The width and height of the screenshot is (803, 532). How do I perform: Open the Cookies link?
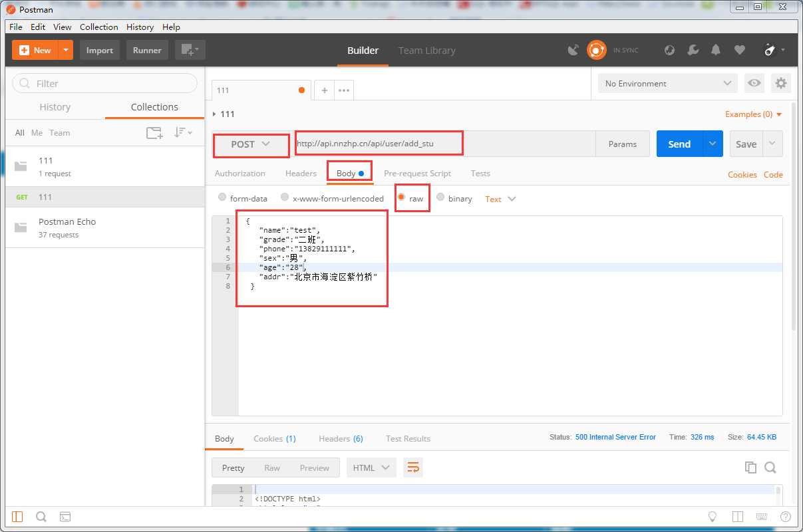click(742, 174)
